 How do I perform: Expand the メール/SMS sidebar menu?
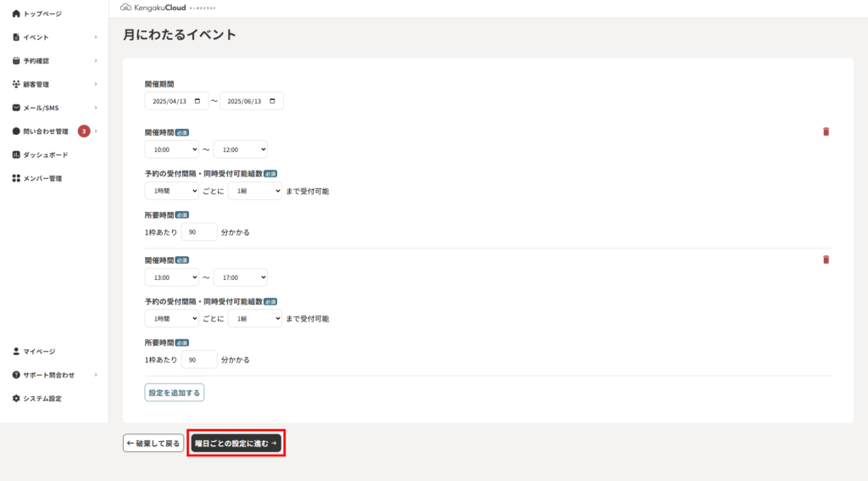(54, 108)
